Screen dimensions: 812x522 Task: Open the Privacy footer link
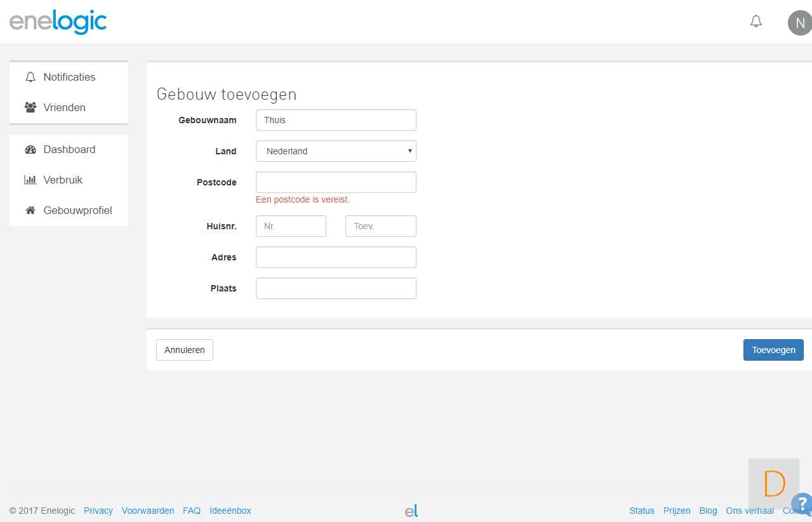(98, 511)
